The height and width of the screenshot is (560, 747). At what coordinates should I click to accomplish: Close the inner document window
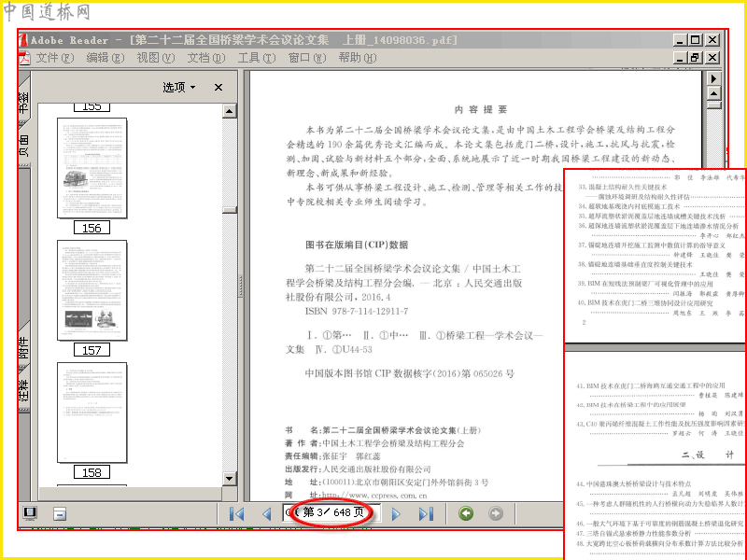pyautogui.click(x=712, y=58)
